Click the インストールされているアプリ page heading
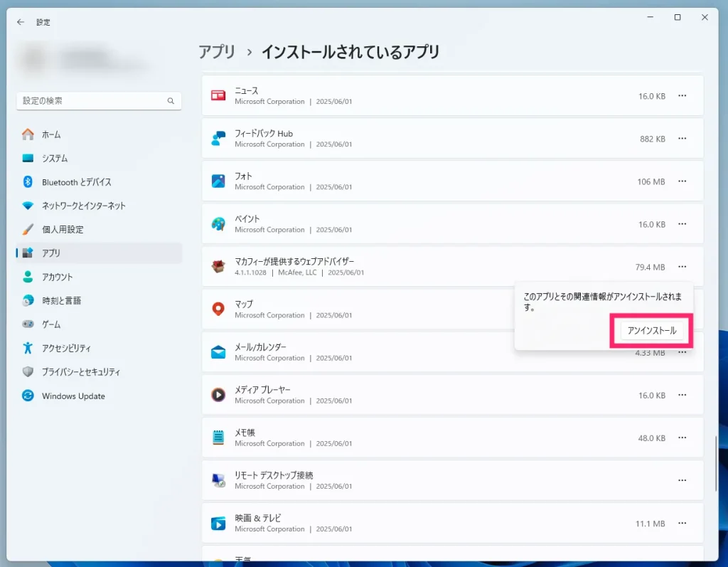Viewport: 728px width, 567px height. point(350,52)
